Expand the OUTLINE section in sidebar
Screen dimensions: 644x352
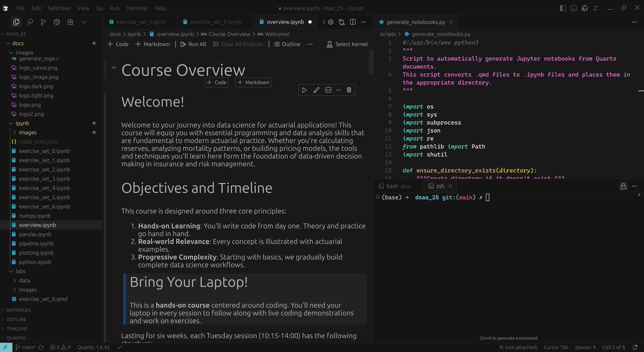pos(16,319)
